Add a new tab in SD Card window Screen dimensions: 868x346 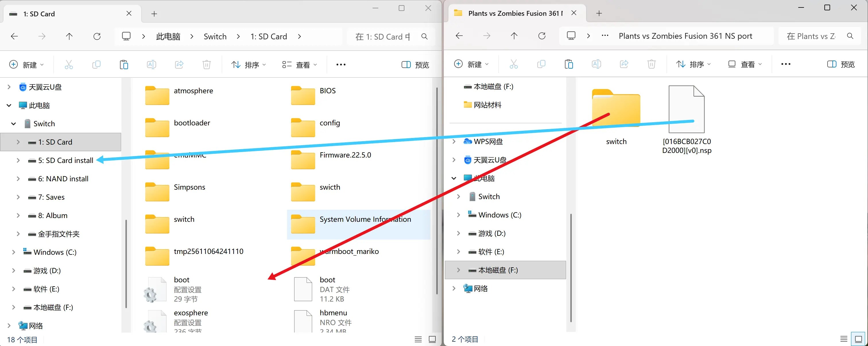pyautogui.click(x=154, y=14)
